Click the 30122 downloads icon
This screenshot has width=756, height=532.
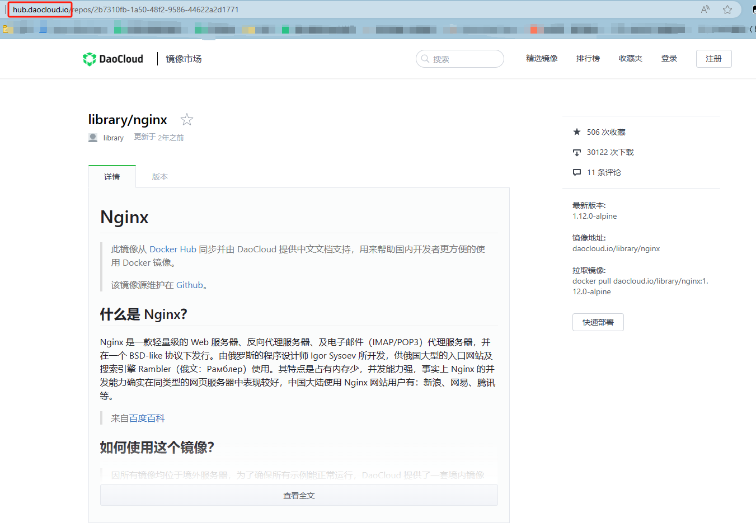pyautogui.click(x=577, y=152)
